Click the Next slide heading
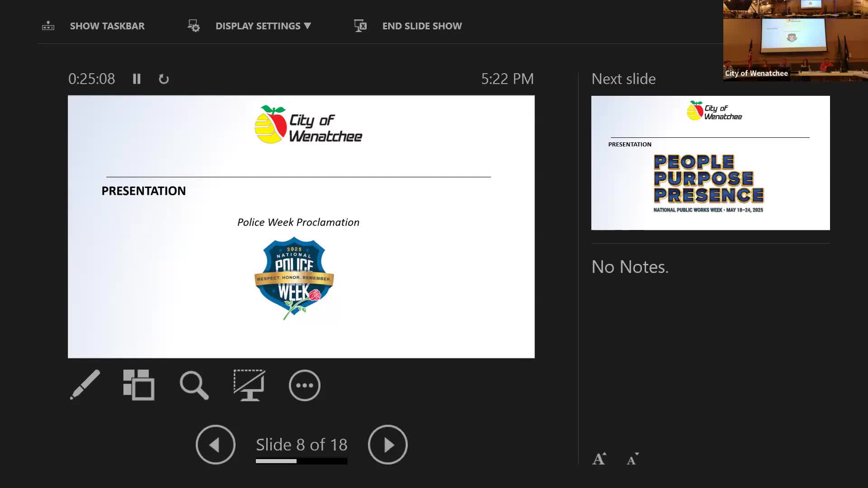The width and height of the screenshot is (868, 488). [x=623, y=79]
